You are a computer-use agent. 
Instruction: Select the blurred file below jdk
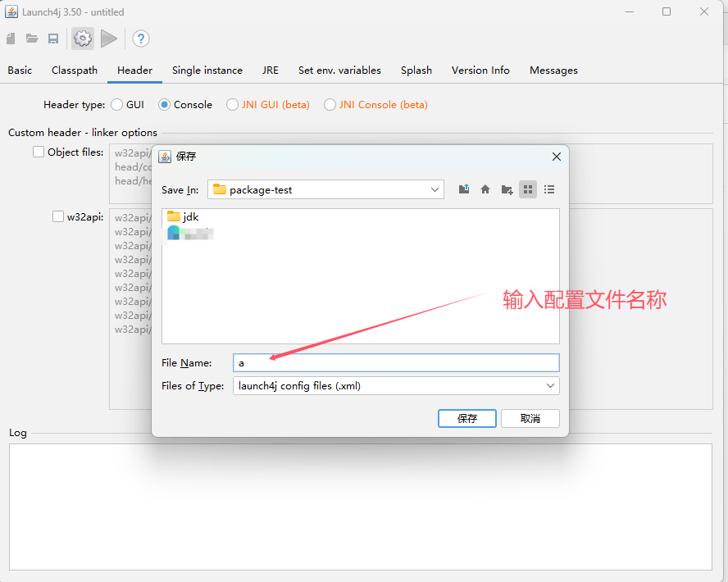tap(190, 233)
